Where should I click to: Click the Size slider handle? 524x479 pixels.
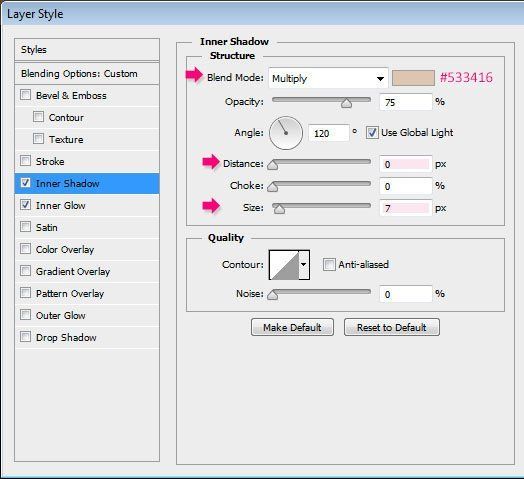(x=279, y=209)
